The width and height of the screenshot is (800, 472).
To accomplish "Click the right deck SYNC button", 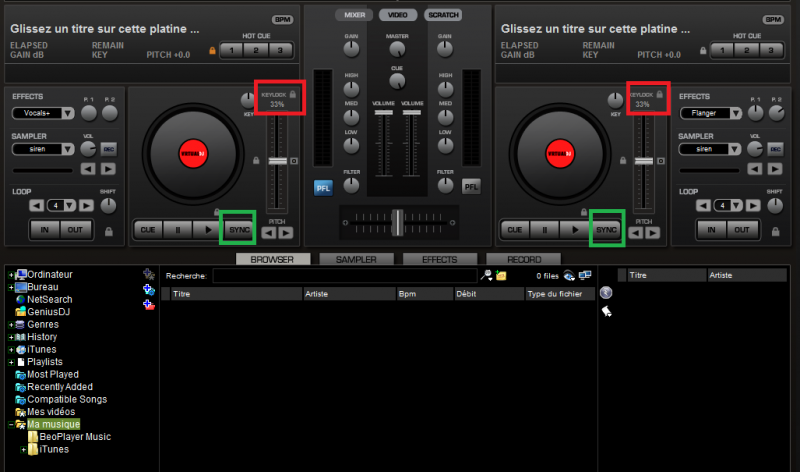I will [x=606, y=230].
